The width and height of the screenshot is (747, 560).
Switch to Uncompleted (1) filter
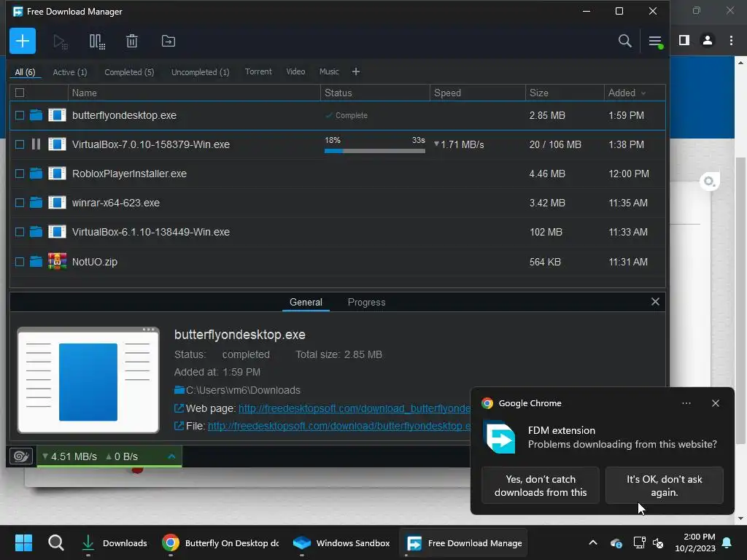[200, 72]
